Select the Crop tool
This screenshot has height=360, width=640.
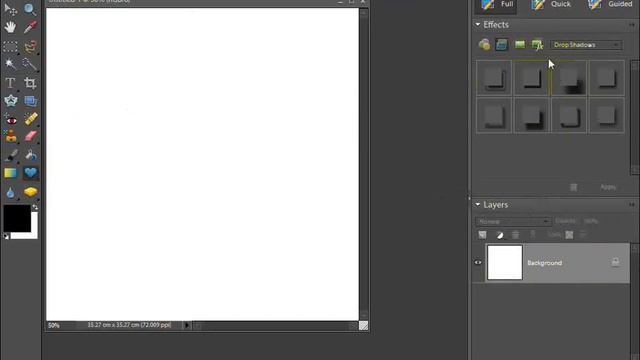[x=30, y=83]
